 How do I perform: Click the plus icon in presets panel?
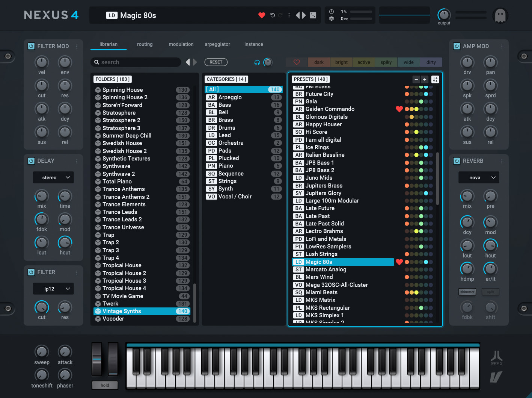(425, 79)
